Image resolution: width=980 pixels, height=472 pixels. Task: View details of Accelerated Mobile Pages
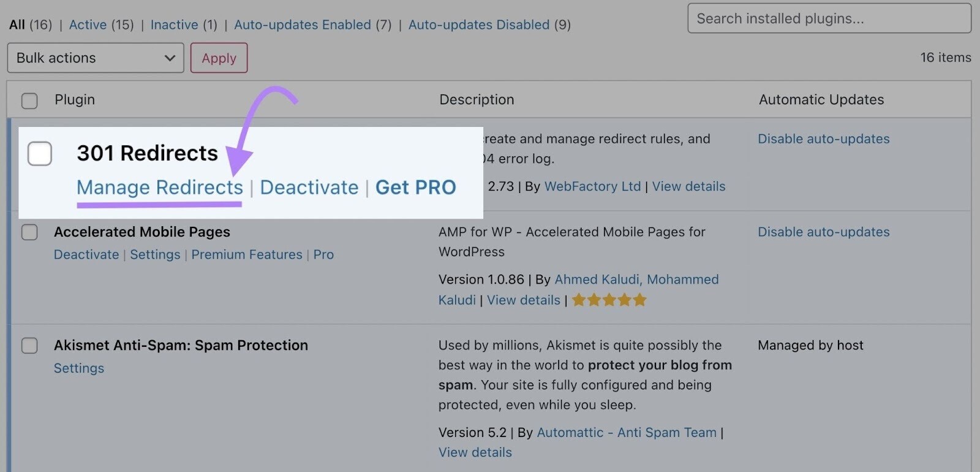[x=523, y=300]
